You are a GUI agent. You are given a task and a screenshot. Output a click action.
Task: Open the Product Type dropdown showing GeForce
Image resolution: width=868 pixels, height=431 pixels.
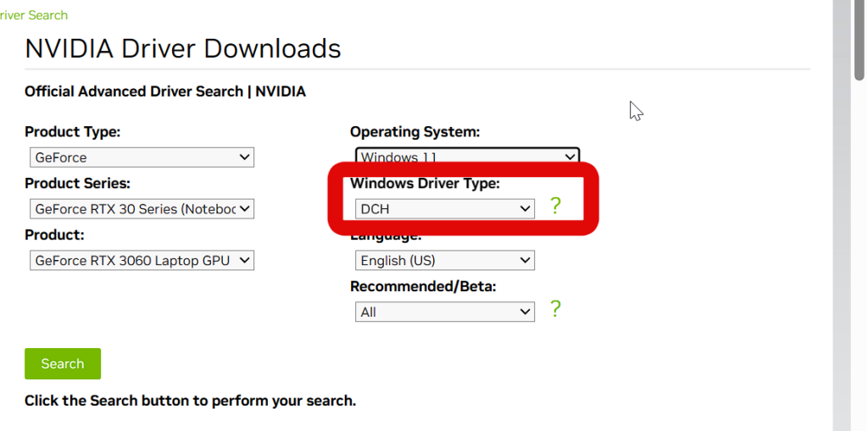140,157
